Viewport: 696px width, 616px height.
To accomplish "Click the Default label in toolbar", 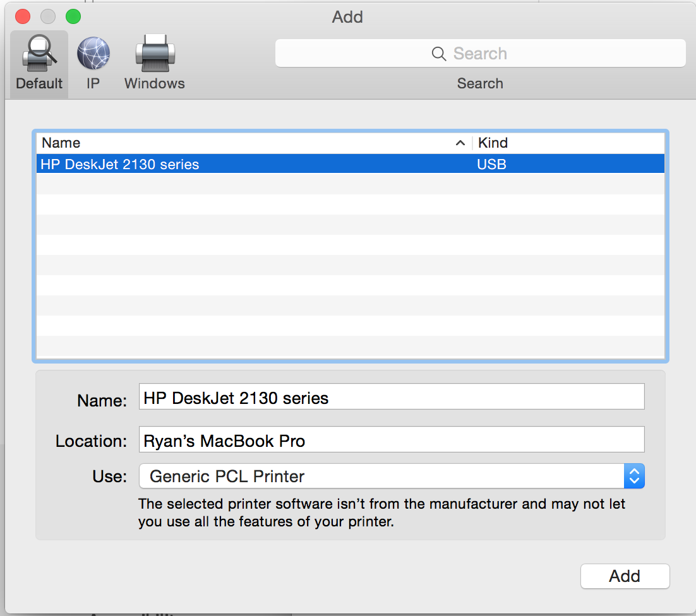I will pos(39,83).
